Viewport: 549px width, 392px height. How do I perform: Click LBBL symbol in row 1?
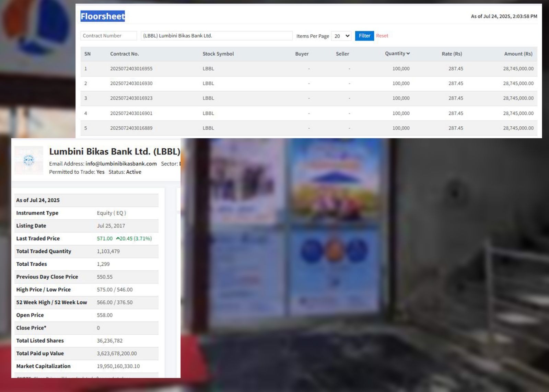point(208,69)
